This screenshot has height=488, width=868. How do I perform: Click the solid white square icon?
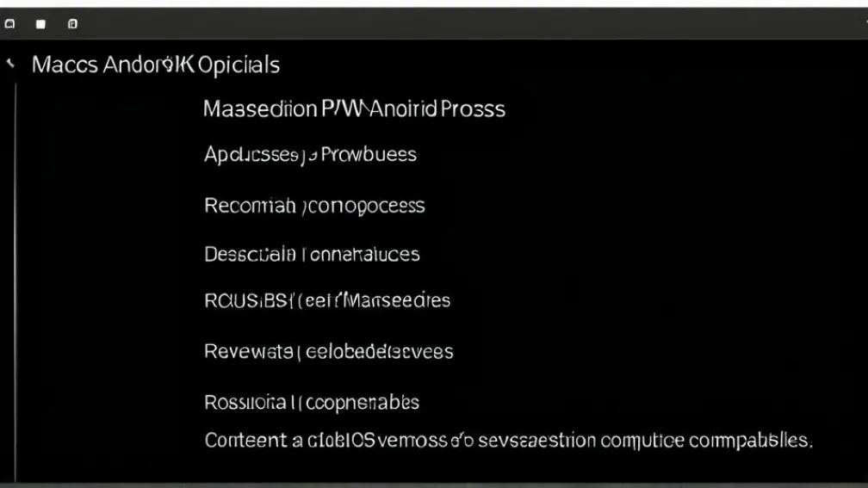40,24
